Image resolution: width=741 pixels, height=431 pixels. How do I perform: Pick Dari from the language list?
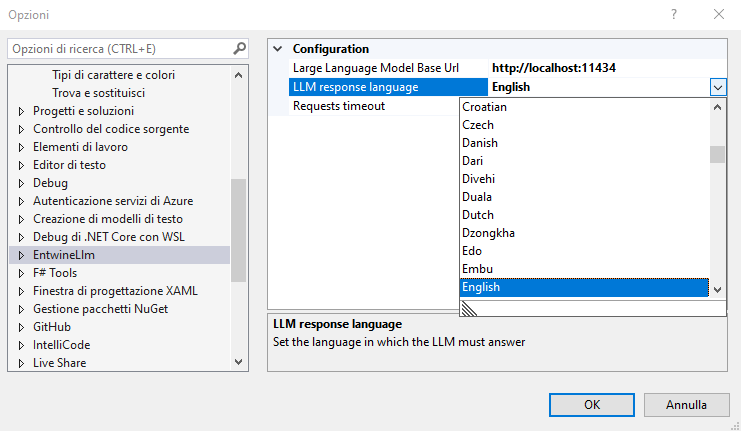click(584, 161)
